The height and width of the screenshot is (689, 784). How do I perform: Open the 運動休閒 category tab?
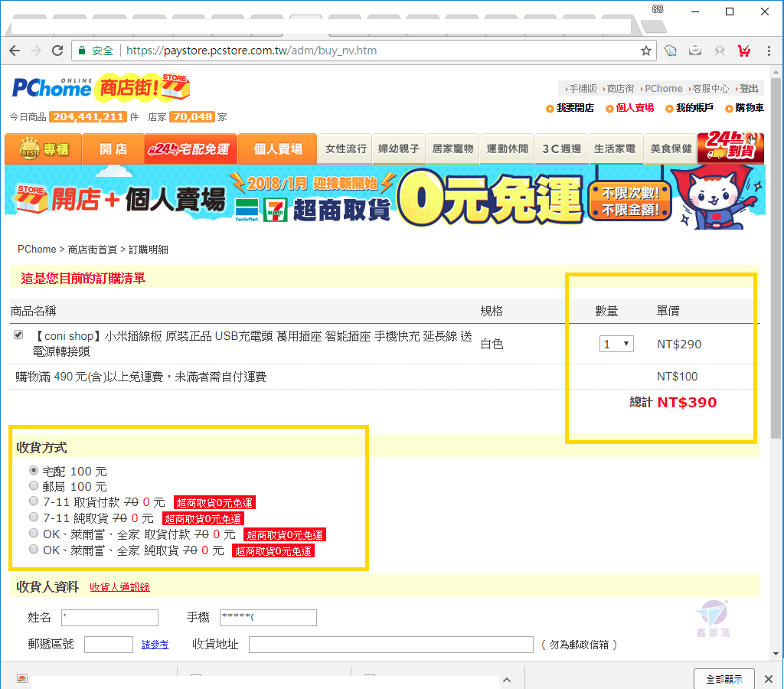click(507, 149)
